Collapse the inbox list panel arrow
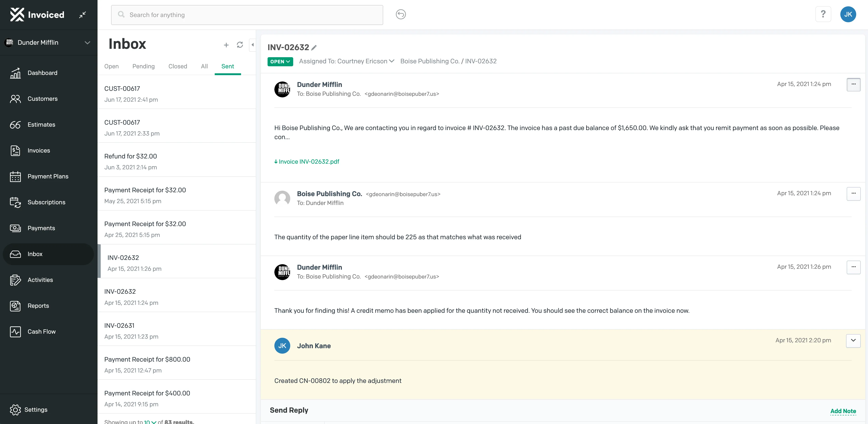Screen dimensions: 868x424 252,45
